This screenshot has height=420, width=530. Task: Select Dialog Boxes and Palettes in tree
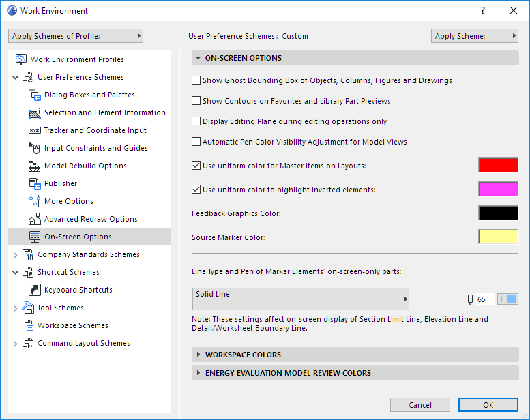click(x=89, y=95)
